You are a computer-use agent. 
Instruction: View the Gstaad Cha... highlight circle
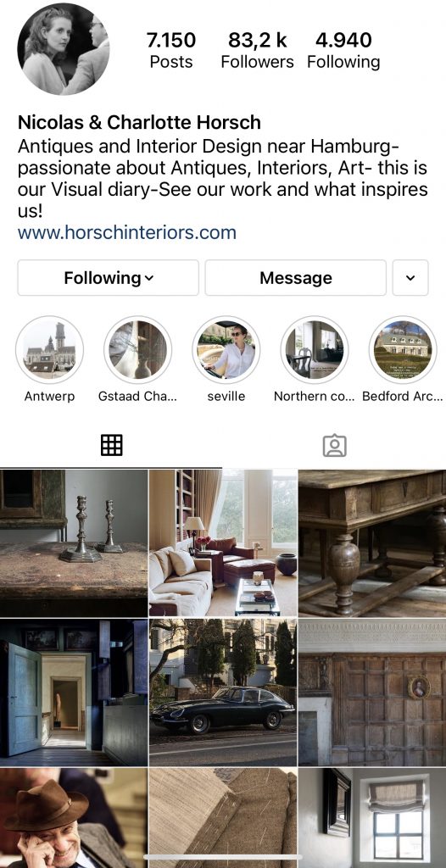click(137, 350)
